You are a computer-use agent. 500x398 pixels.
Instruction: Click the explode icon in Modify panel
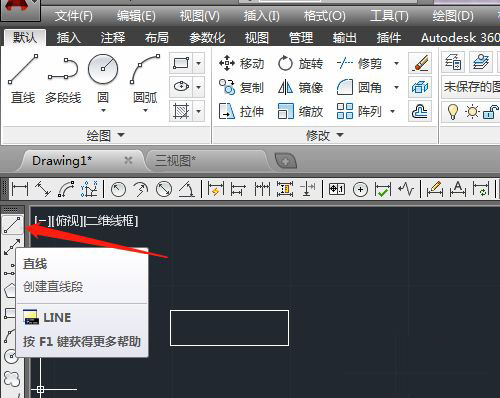tap(420, 87)
